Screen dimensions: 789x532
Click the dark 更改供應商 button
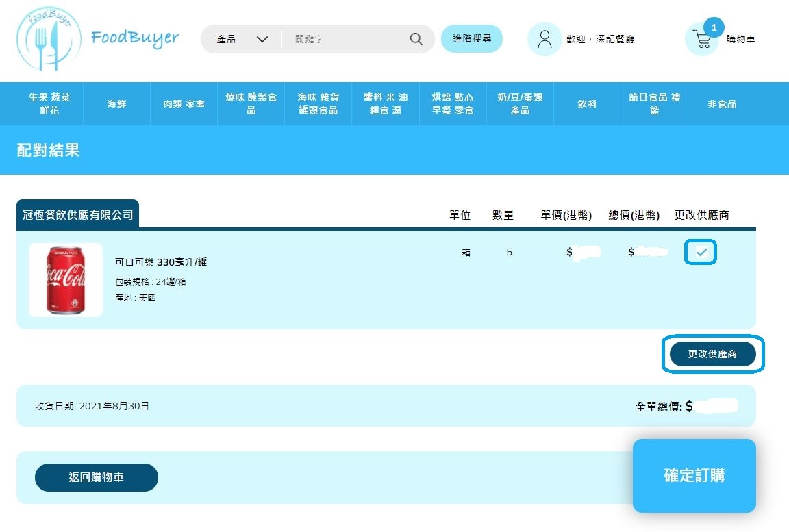[712, 354]
